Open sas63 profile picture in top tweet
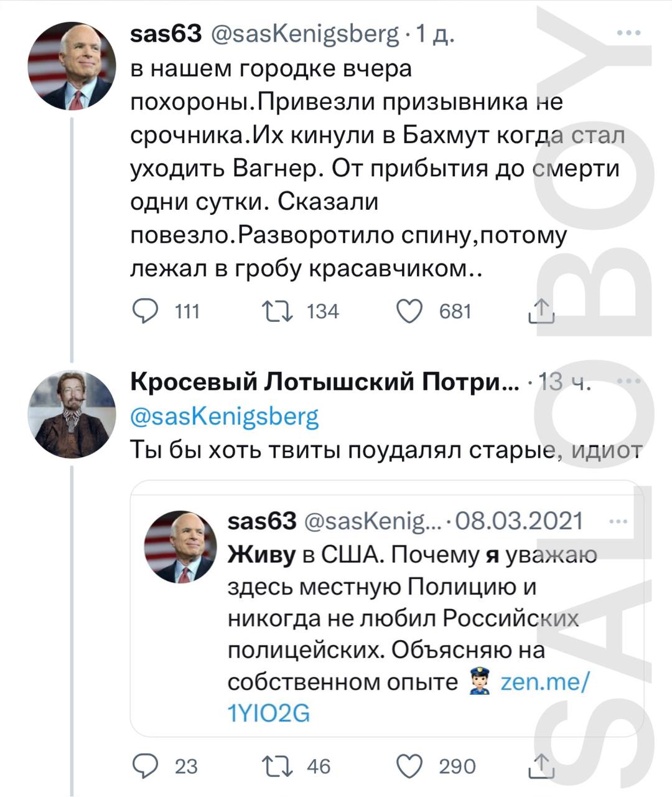 (x=72, y=66)
